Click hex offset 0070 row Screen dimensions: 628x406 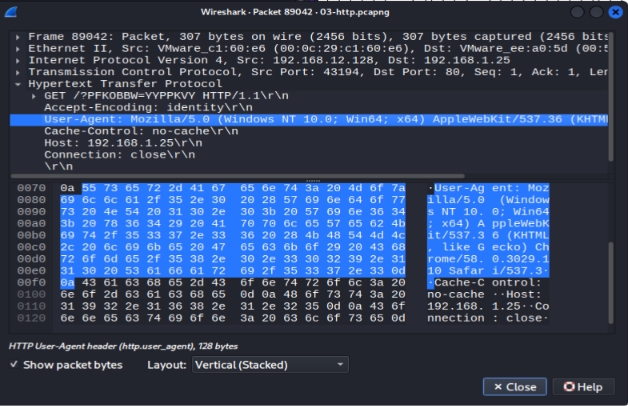click(31, 188)
